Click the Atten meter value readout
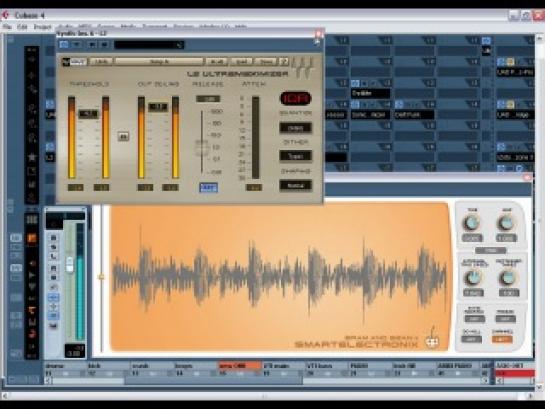 point(254,188)
